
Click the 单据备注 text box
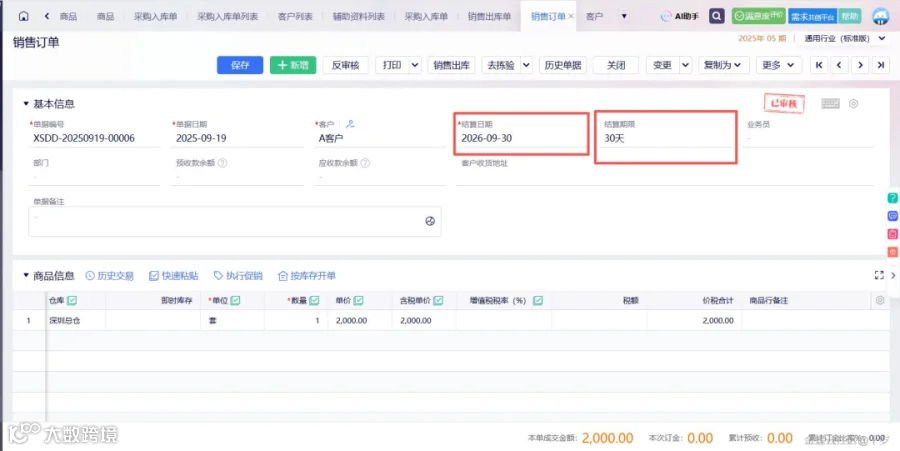(235, 221)
